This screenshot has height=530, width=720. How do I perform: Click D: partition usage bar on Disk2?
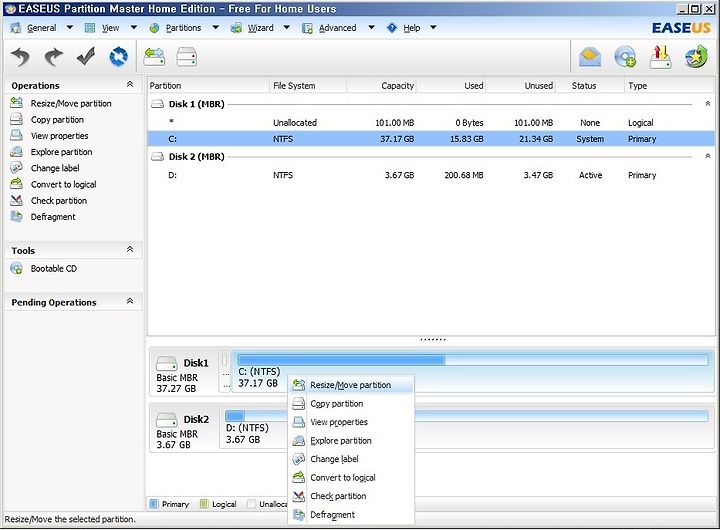coord(467,416)
